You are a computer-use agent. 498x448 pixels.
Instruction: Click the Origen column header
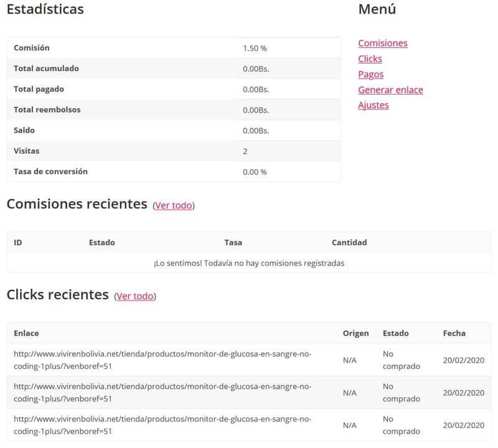click(x=355, y=334)
